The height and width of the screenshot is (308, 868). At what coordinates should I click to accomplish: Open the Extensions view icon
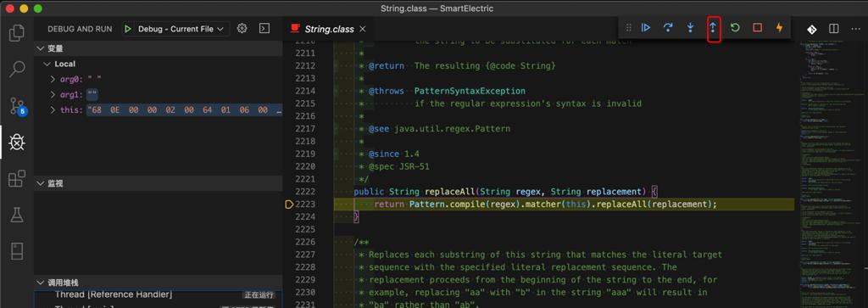17,179
